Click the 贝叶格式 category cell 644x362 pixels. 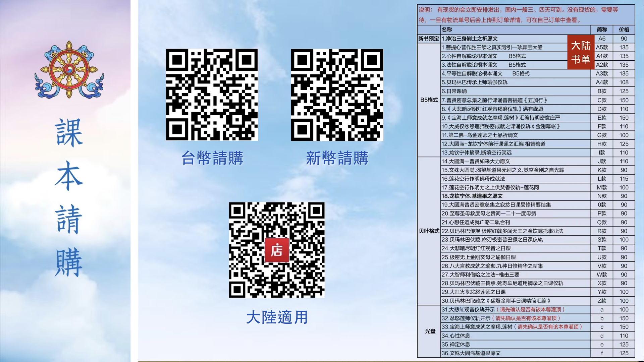[429, 231]
